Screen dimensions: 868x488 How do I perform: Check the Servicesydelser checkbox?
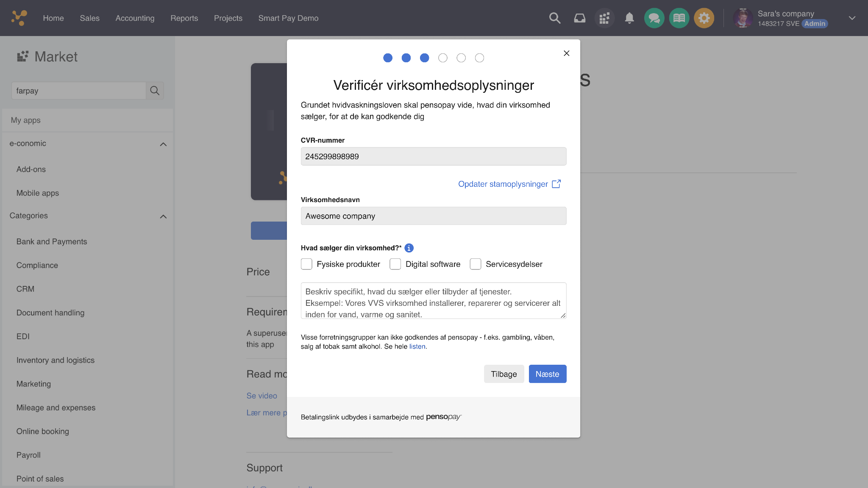[x=475, y=264]
